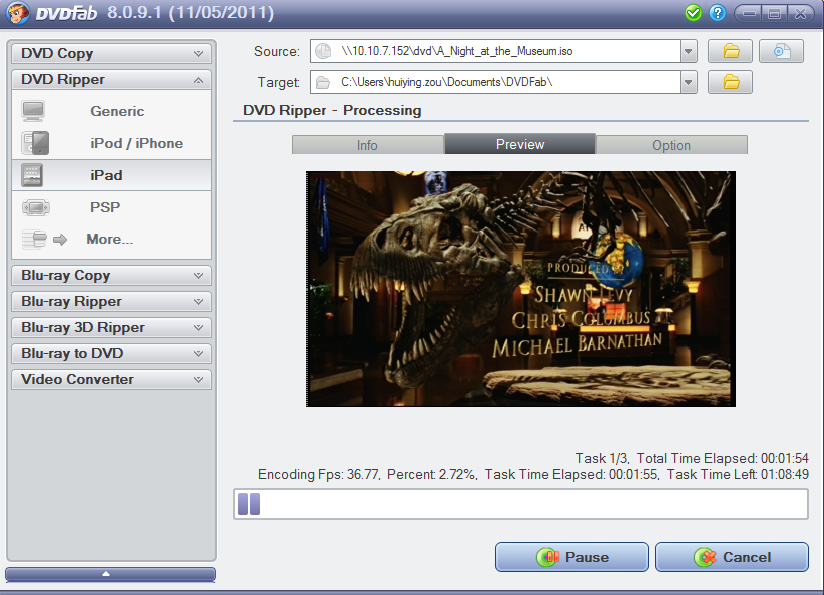This screenshot has height=595, width=824.
Task: Expand the Blu-ray 3D Ripper section
Action: pyautogui.click(x=110, y=327)
